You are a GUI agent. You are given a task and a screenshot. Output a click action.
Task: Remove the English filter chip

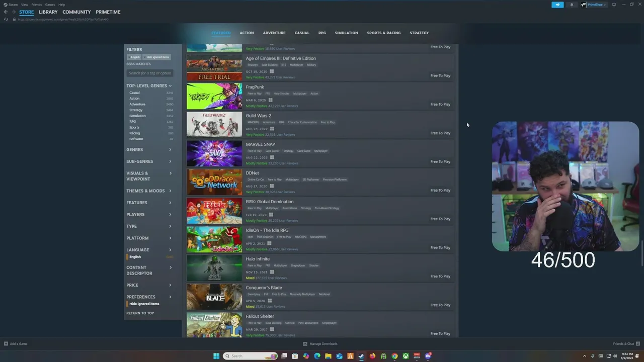tap(134, 57)
